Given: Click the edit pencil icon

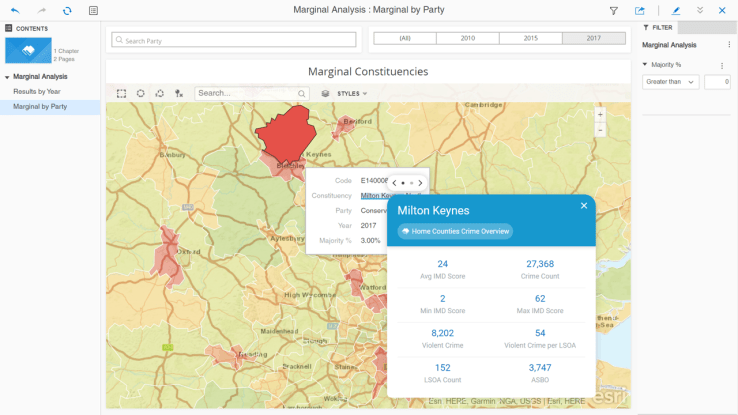Looking at the screenshot, I should click(676, 10).
